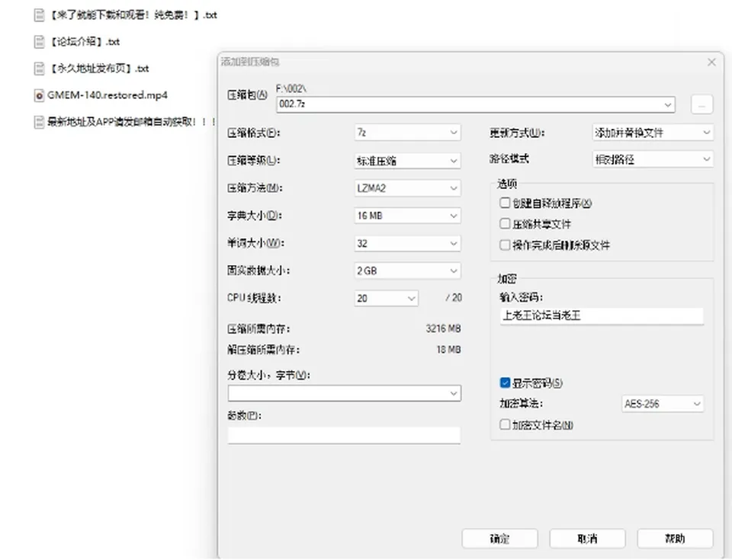Open the 压缩格式 dropdown showing 7z

407,133
